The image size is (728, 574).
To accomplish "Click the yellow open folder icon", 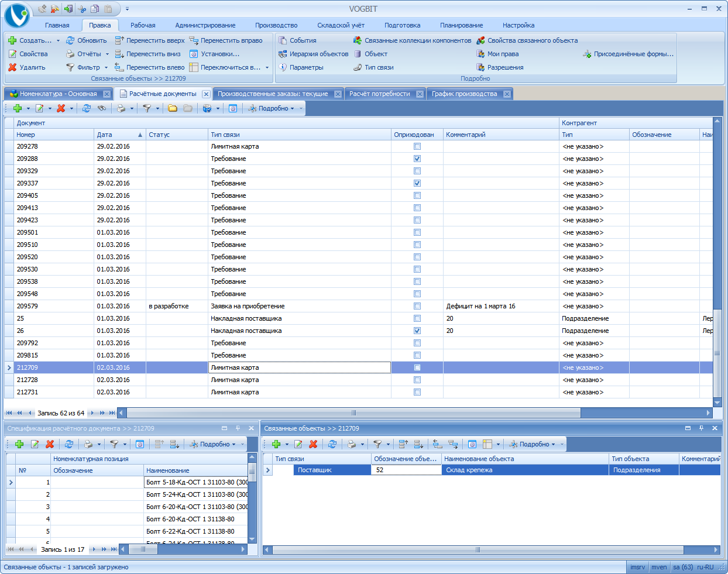I will click(x=173, y=108).
